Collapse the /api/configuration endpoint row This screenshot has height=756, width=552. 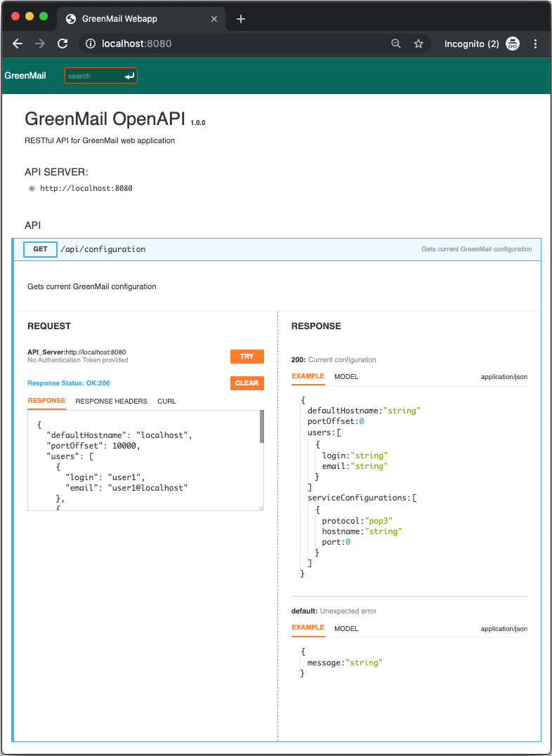(x=277, y=249)
